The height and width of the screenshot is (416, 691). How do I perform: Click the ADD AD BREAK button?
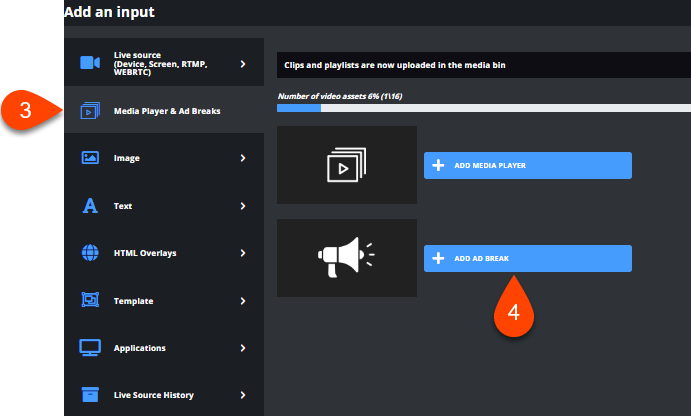(x=528, y=258)
